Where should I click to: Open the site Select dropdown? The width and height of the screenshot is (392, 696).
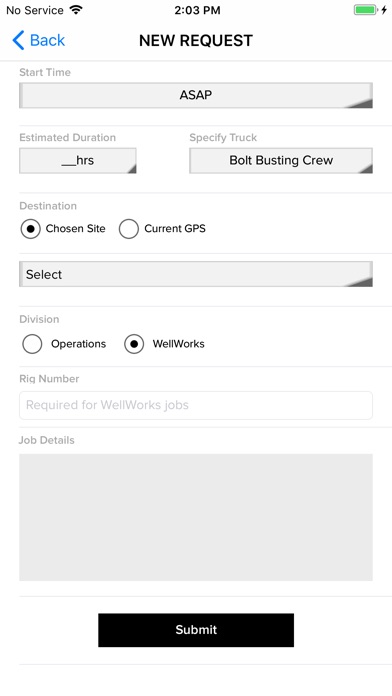(196, 274)
